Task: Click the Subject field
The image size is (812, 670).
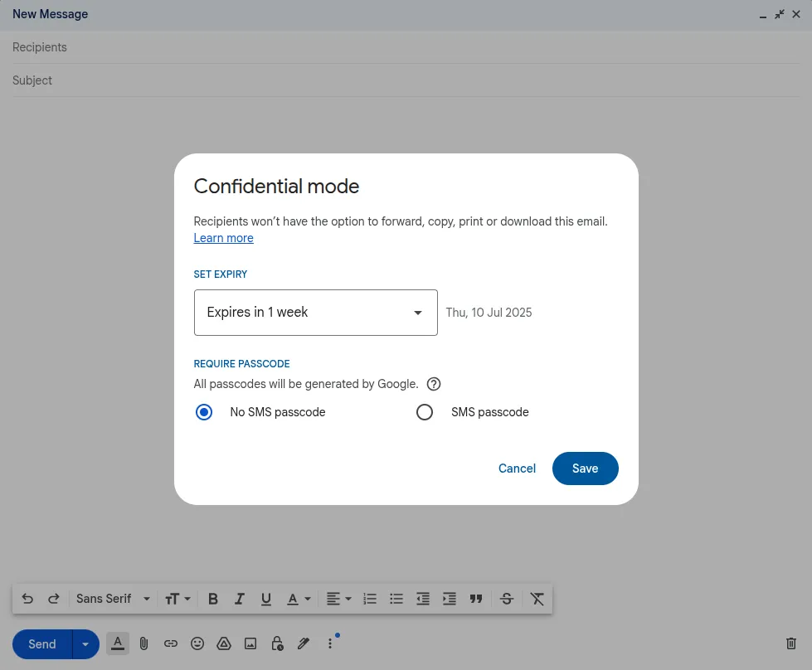Action: (406, 80)
